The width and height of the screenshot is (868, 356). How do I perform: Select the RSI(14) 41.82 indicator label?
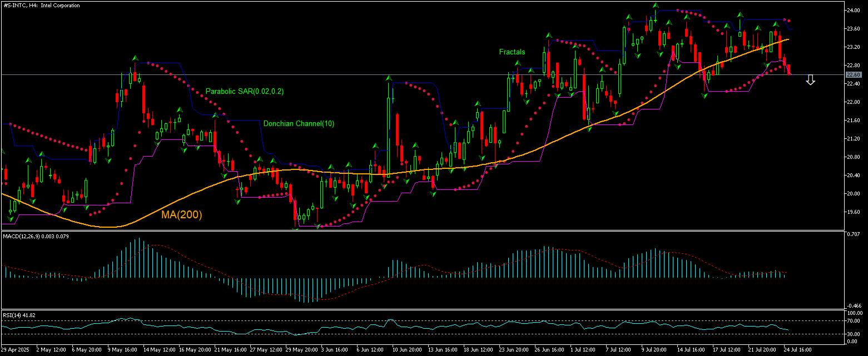(x=19, y=314)
